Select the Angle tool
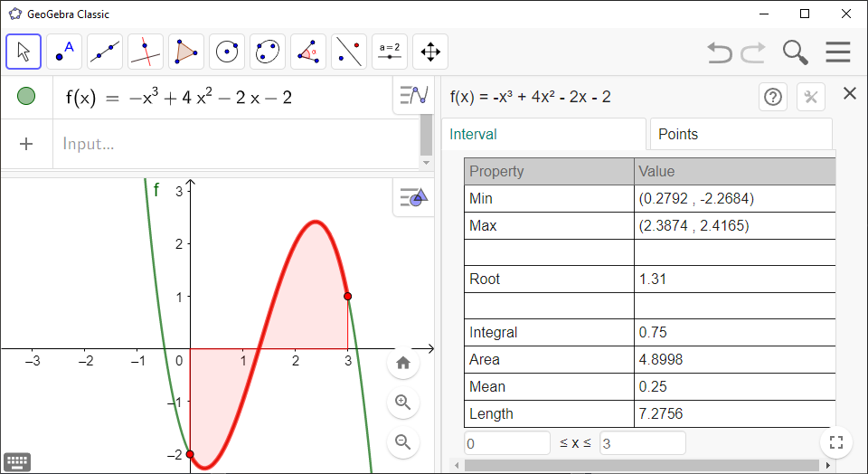Screen dimensions: 868x474 (308, 52)
